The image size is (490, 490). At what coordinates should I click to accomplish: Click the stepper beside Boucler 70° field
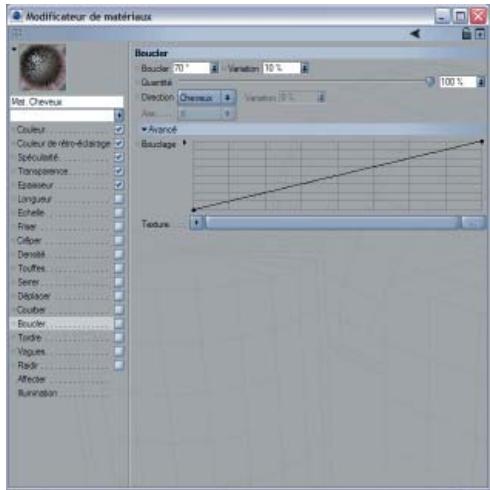coord(214,68)
